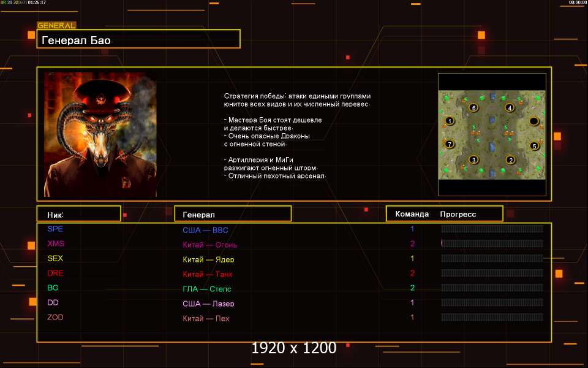
Task: Select player XMS in the list
Action: [56, 243]
